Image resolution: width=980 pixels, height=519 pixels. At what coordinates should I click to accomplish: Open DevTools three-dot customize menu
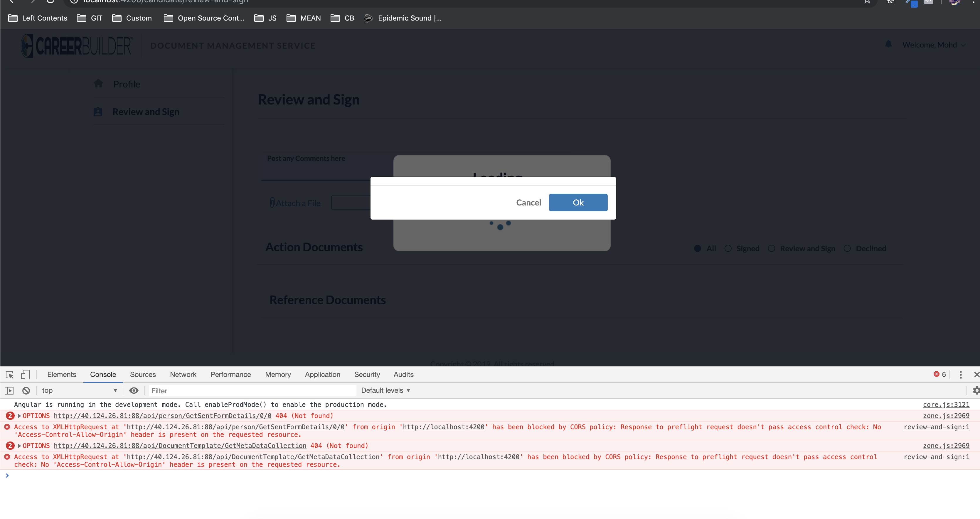(961, 375)
